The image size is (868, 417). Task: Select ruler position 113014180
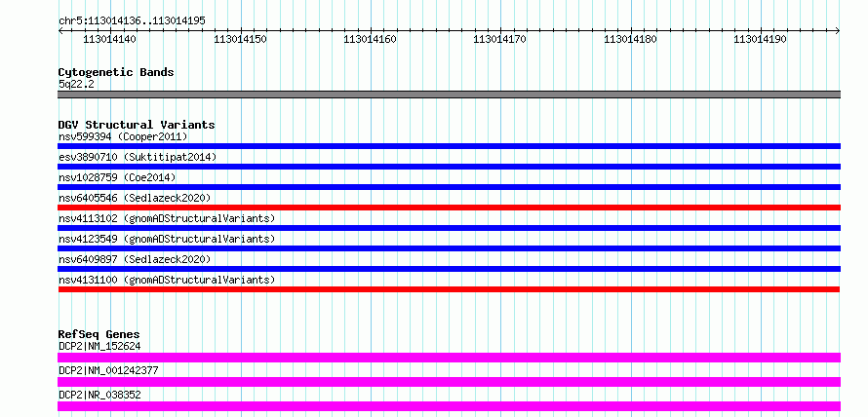[x=630, y=39]
